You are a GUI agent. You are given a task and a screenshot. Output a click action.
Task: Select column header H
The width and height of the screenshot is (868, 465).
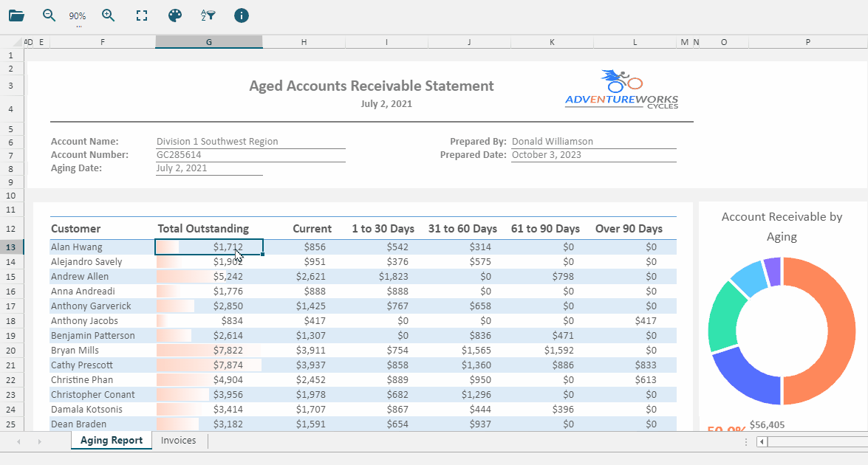coord(304,43)
